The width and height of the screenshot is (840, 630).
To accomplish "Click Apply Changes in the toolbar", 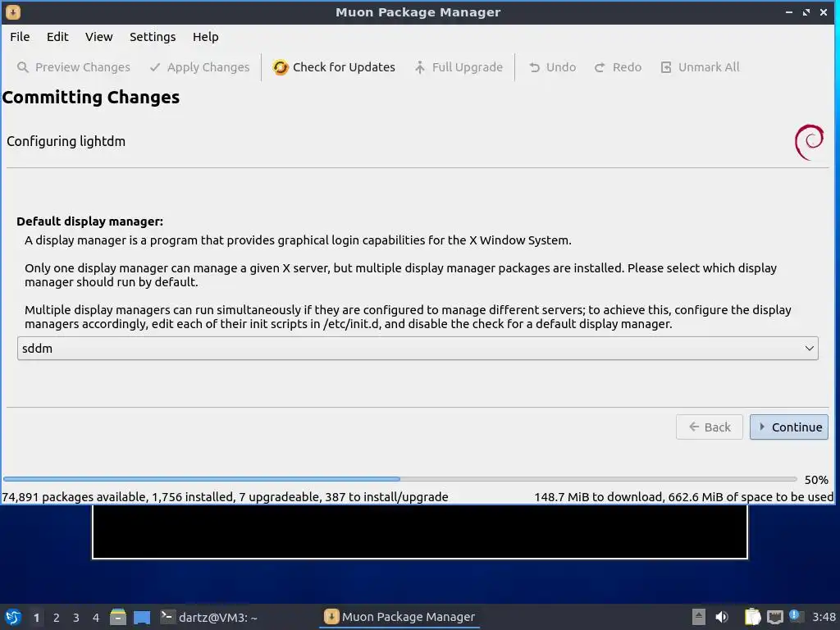I will (200, 67).
